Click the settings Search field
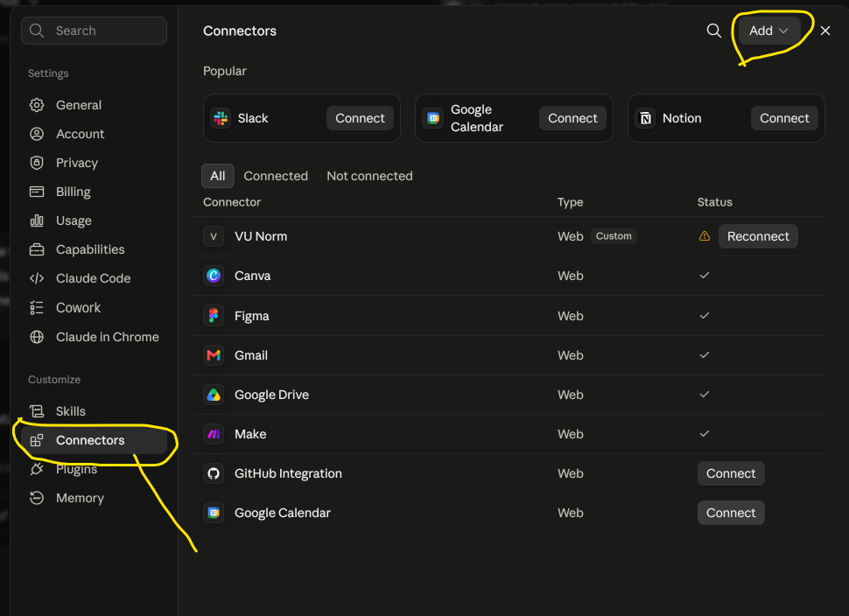Screen dimensions: 849x616 tap(94, 31)
